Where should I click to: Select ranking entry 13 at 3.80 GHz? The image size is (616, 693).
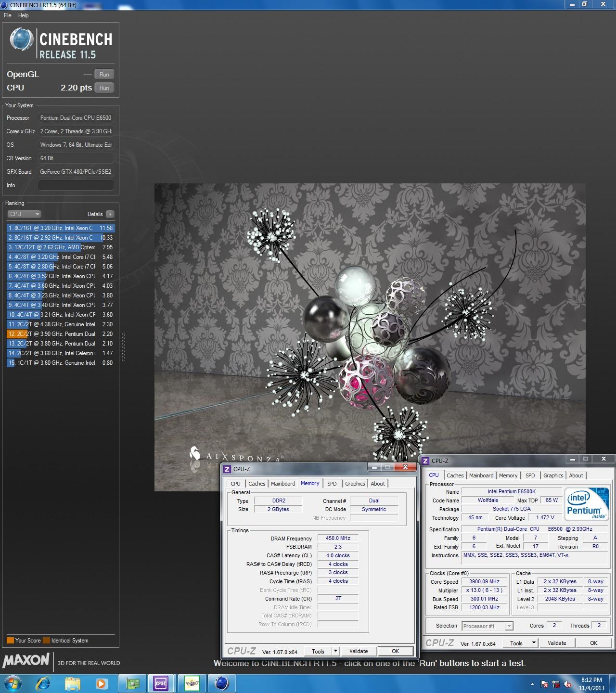click(61, 344)
